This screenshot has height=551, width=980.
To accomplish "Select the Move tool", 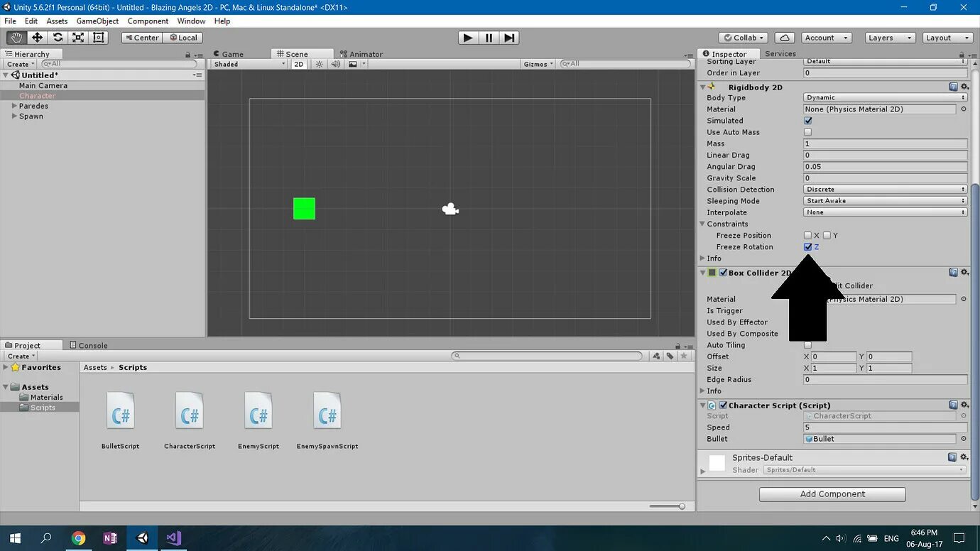I will 37,38.
